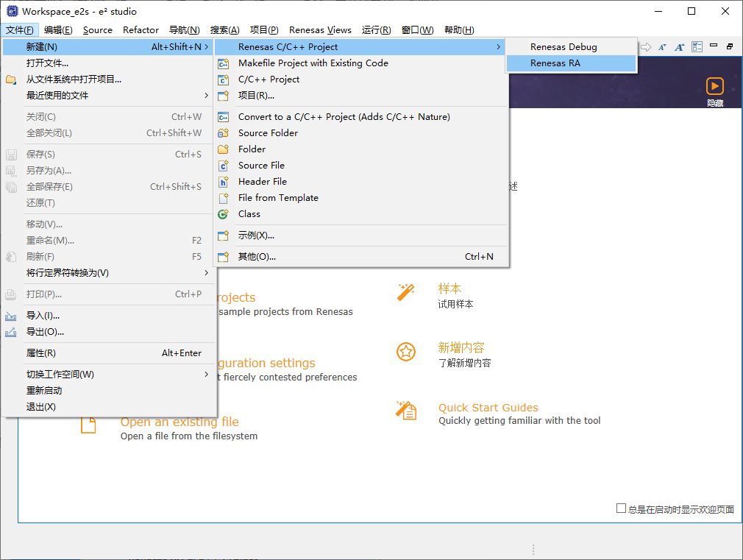Click the Makefile Project icon

click(x=223, y=63)
